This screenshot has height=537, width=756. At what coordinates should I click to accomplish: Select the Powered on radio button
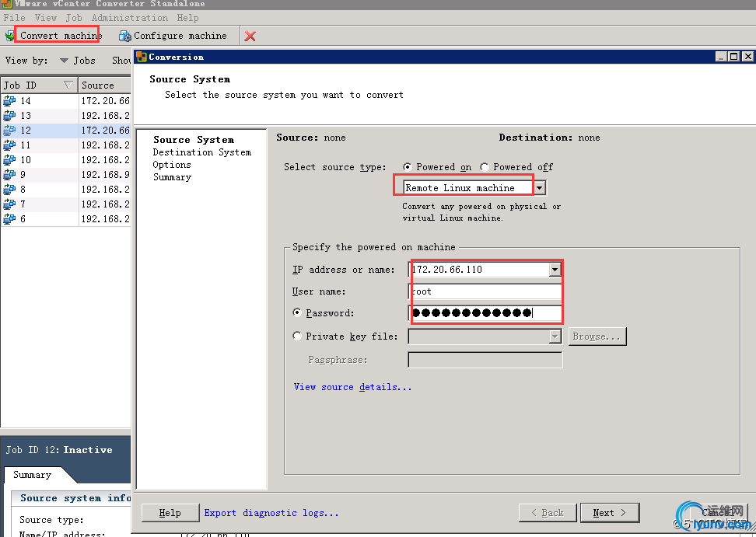point(408,167)
